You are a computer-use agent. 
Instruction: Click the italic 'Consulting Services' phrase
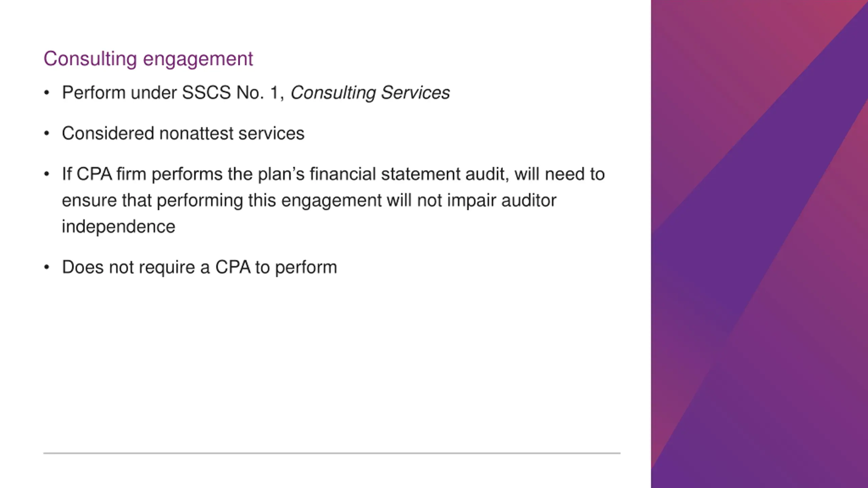point(370,93)
